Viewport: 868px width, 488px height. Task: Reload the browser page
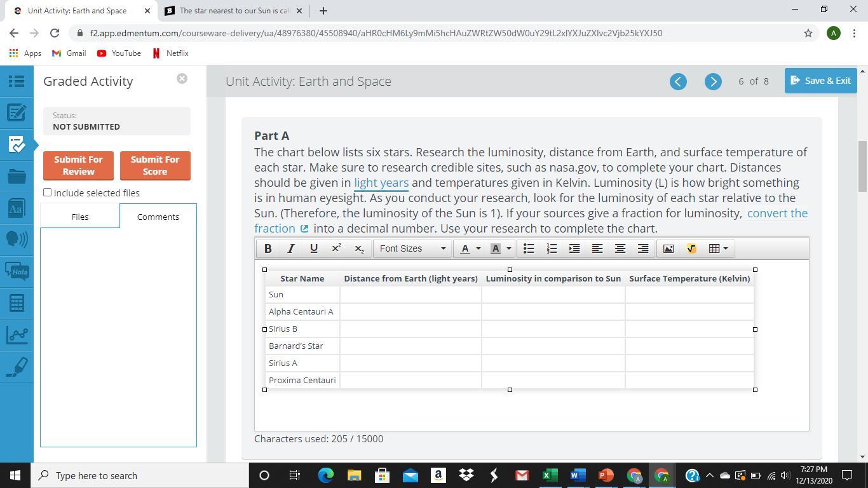pyautogui.click(x=55, y=33)
